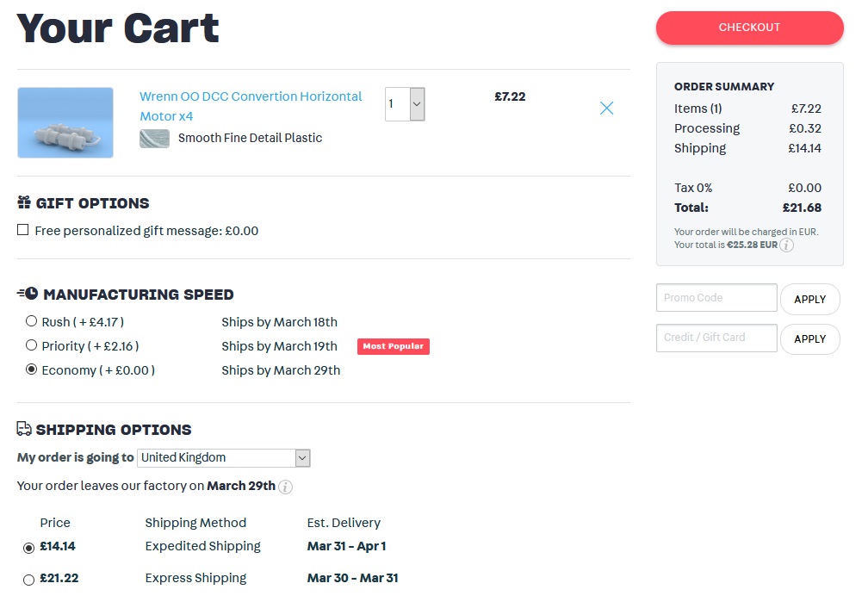
Task: Remove the Wrenn motor item from cart
Action: click(x=606, y=108)
